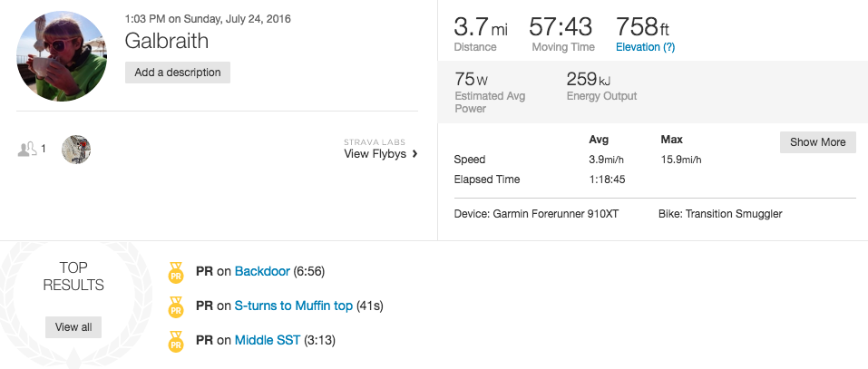
Task: Click the Estimated Avg Power value
Action: pyautogui.click(x=473, y=79)
